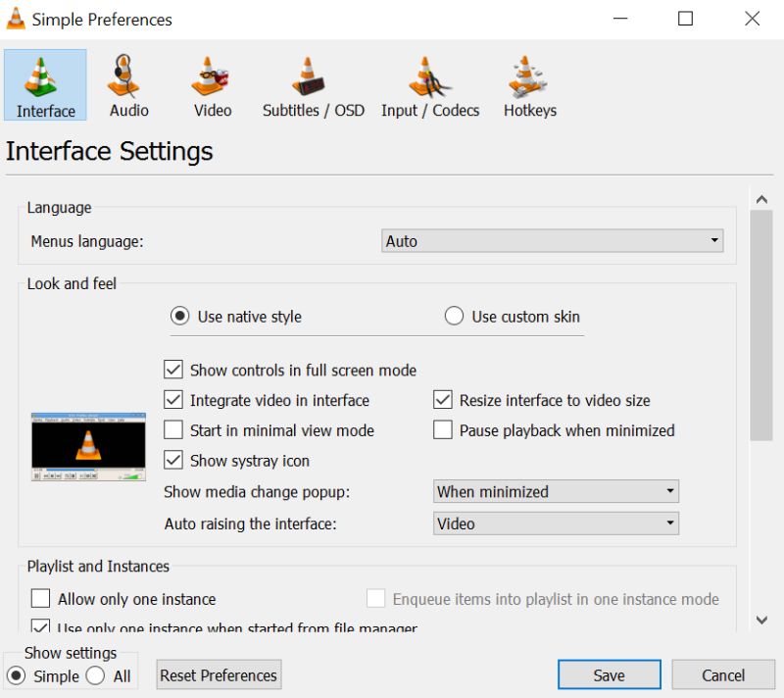Enable Start in minimal view mode
784x698 pixels.
coord(173,430)
